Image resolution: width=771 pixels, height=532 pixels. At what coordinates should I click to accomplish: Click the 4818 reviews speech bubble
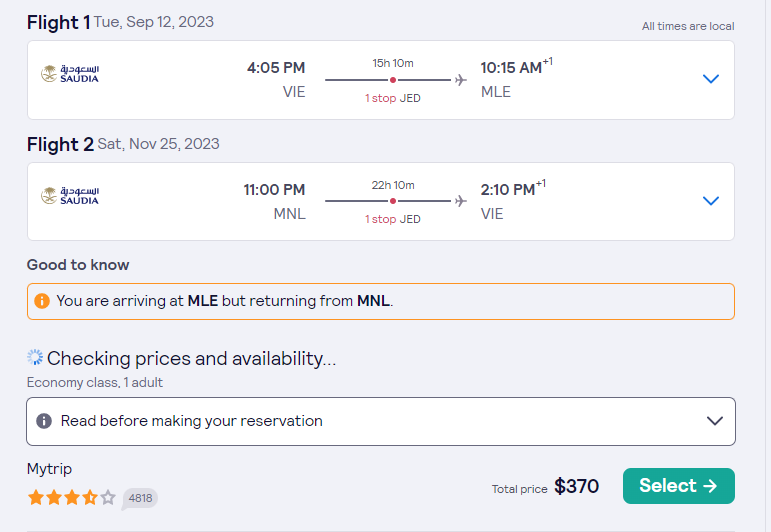click(x=140, y=499)
